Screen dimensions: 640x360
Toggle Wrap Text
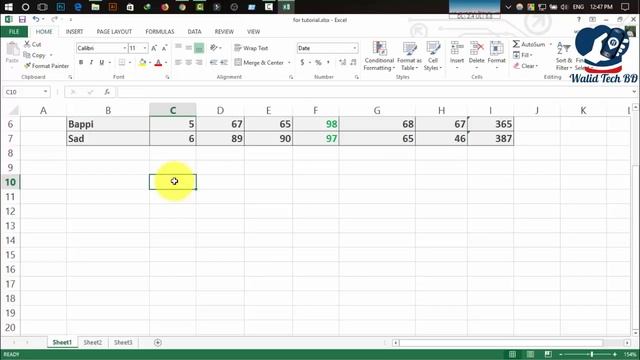point(251,48)
